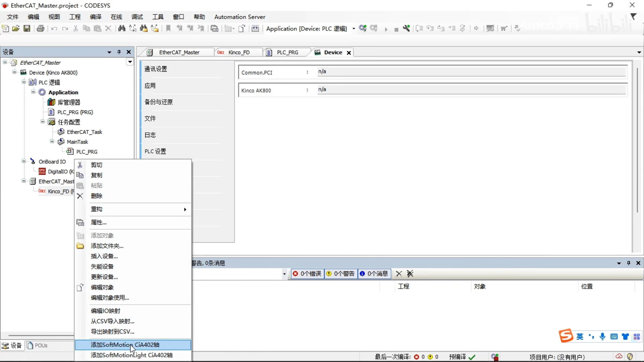Image resolution: width=644 pixels, height=362 pixels.
Task: Collapse the MainTask tree node
Action: point(52,141)
